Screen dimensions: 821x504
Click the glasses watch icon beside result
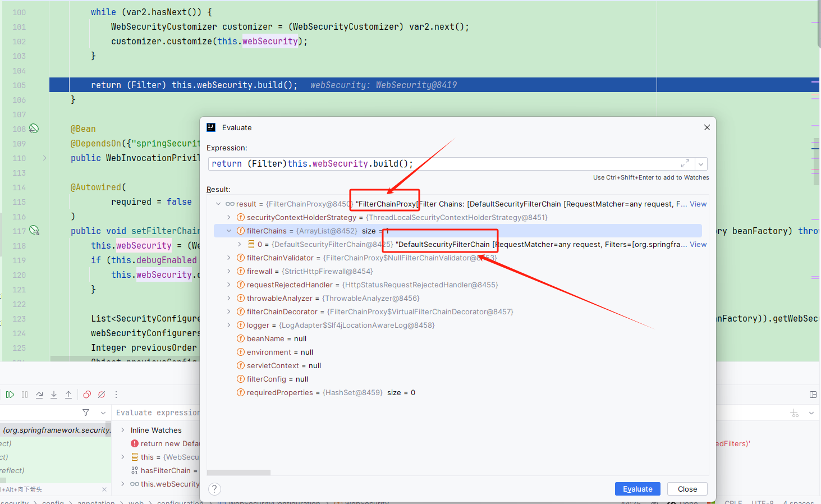pos(230,204)
